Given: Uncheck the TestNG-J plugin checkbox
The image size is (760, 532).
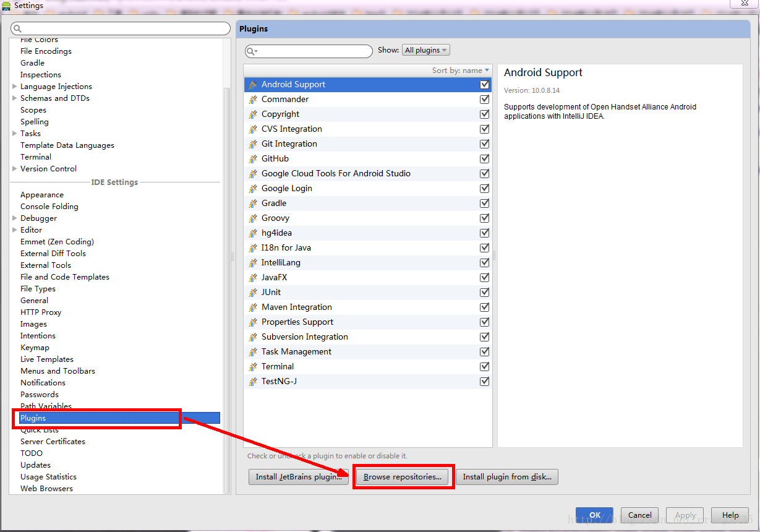Looking at the screenshot, I should [484, 382].
